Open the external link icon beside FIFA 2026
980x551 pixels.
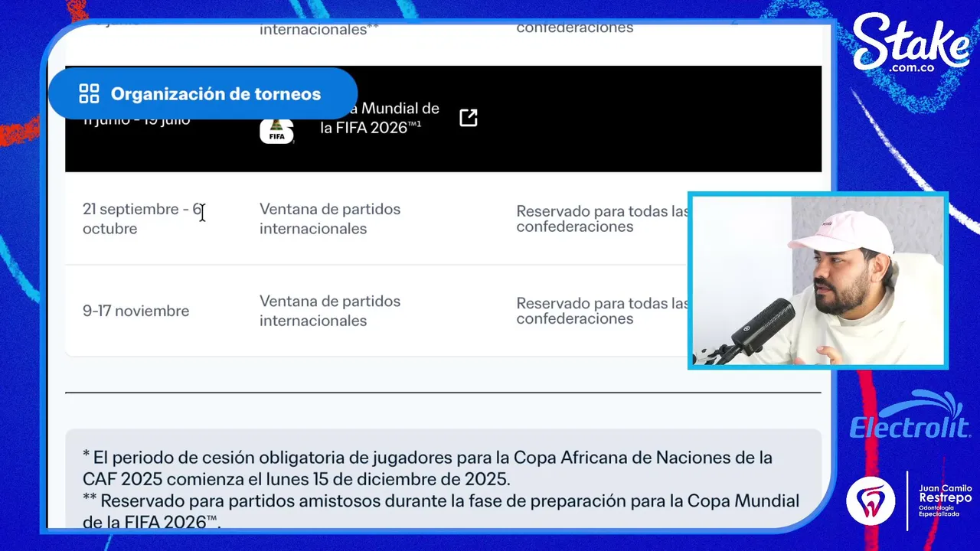point(469,118)
